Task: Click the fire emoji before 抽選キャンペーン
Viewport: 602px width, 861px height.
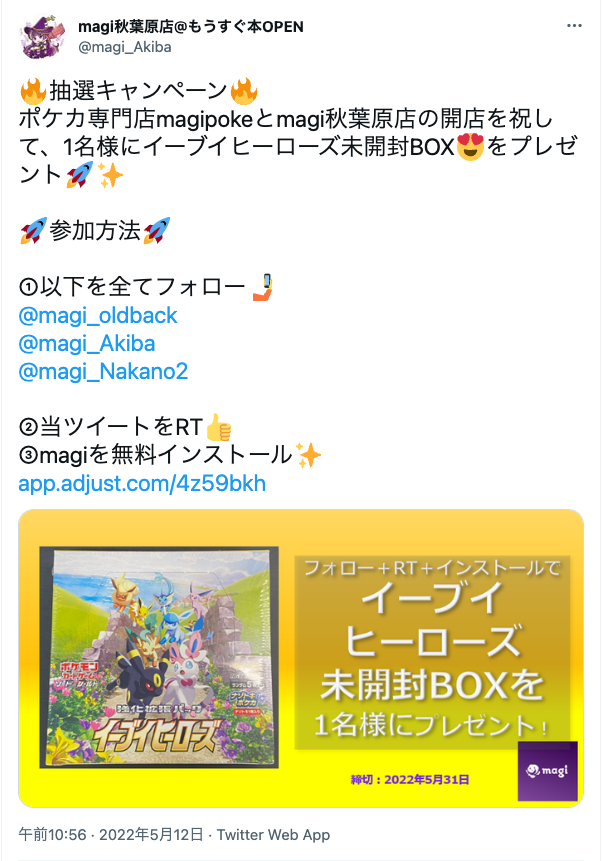Action: pos(33,91)
